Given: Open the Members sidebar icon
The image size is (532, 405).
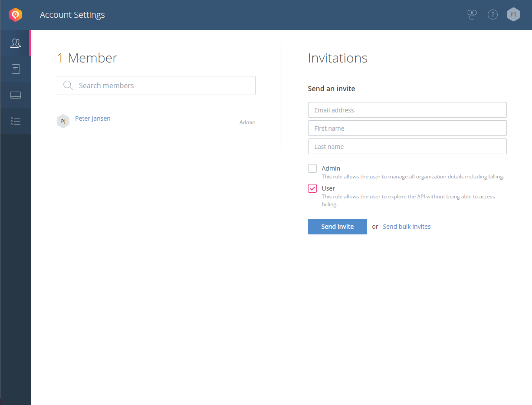Looking at the screenshot, I should tap(16, 43).
